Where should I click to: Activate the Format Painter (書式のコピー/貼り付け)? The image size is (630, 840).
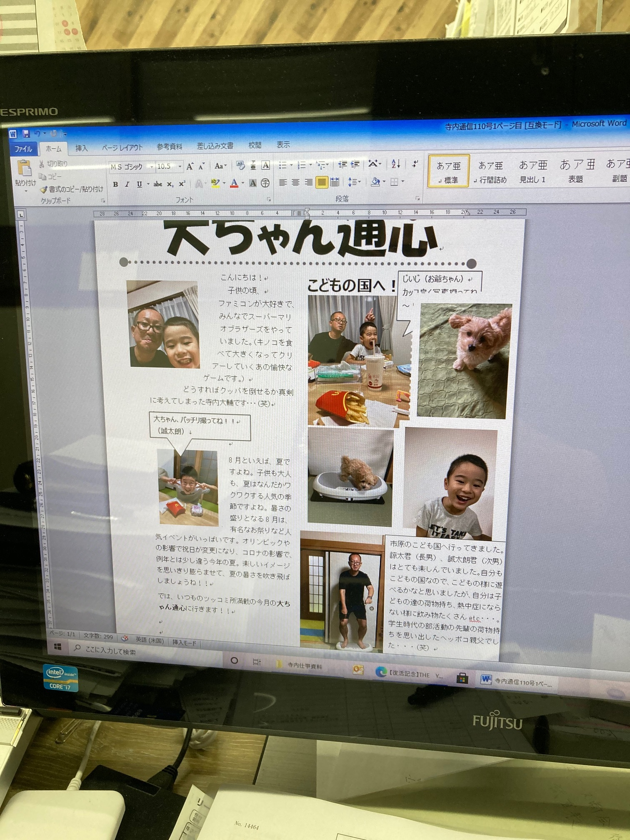(x=71, y=189)
